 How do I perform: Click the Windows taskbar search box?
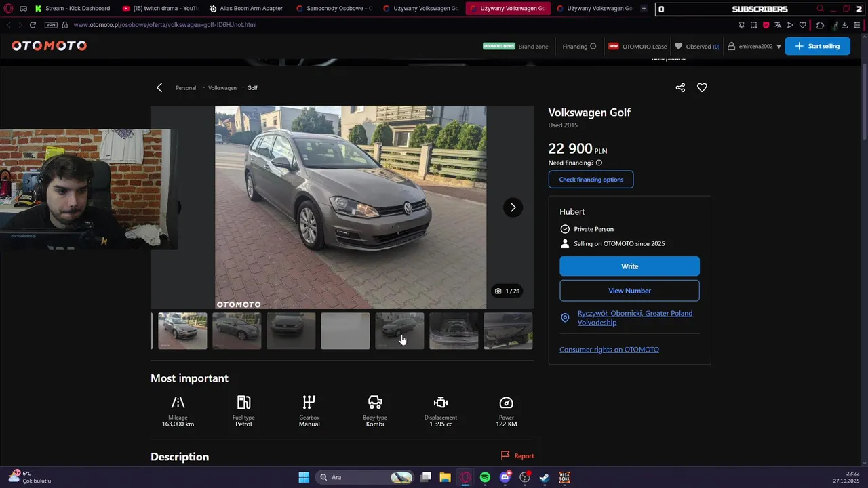click(366, 477)
